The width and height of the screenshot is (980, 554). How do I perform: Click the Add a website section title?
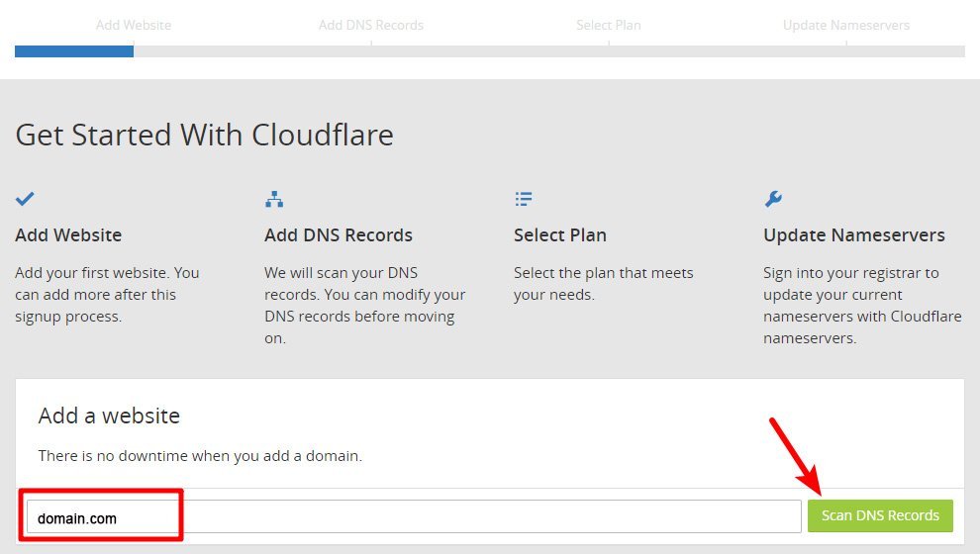click(x=109, y=415)
